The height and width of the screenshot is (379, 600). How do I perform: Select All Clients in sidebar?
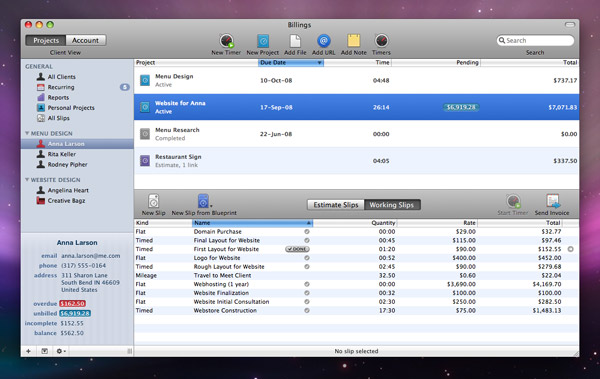click(62, 77)
